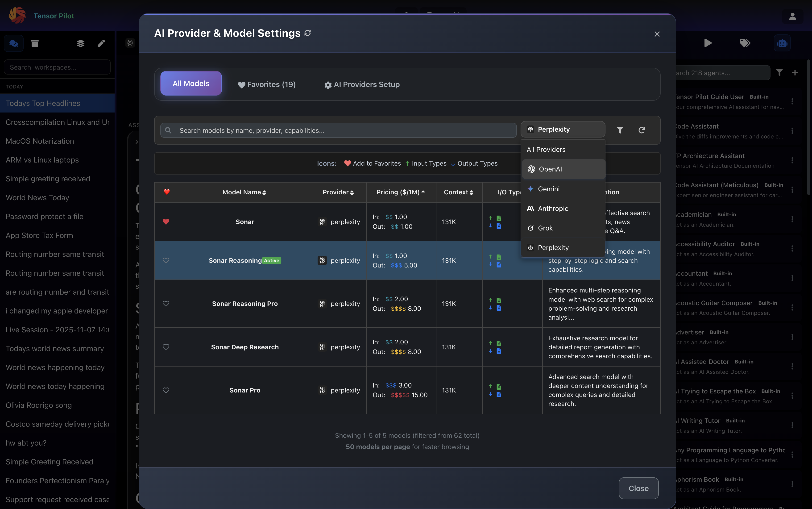Sort the table by the Pricing column
812x509 pixels.
pyautogui.click(x=400, y=192)
